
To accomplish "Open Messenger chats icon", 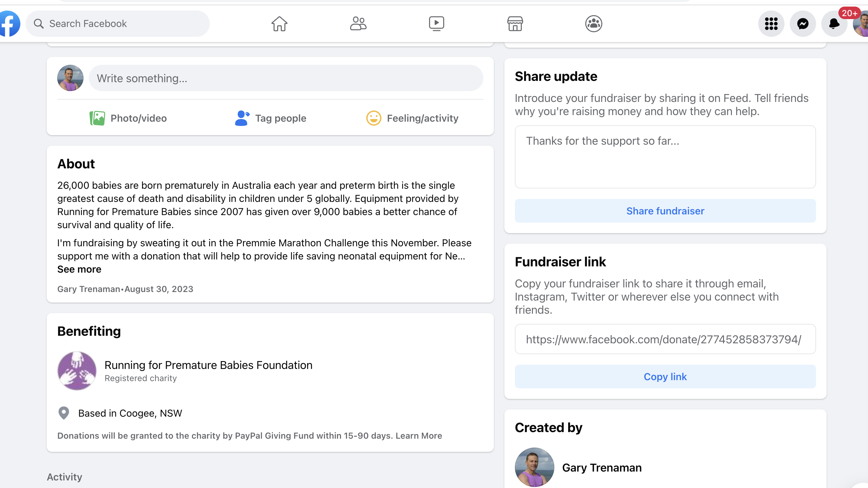I will point(803,24).
